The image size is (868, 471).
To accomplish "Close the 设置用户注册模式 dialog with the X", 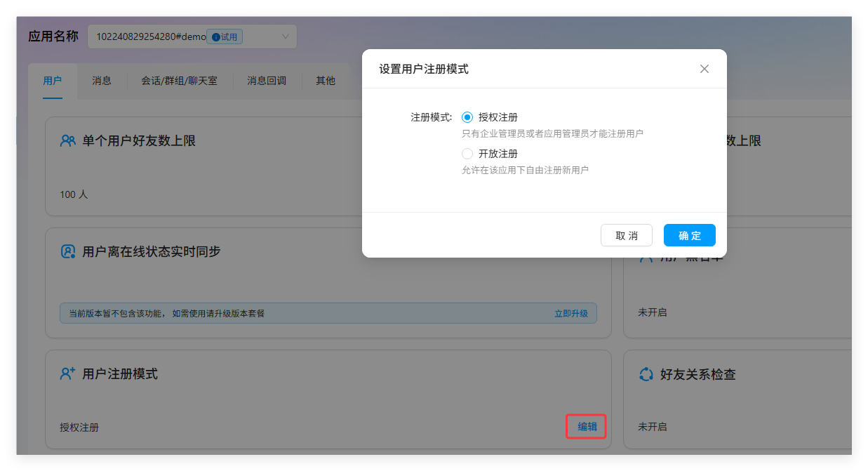I will coord(705,69).
